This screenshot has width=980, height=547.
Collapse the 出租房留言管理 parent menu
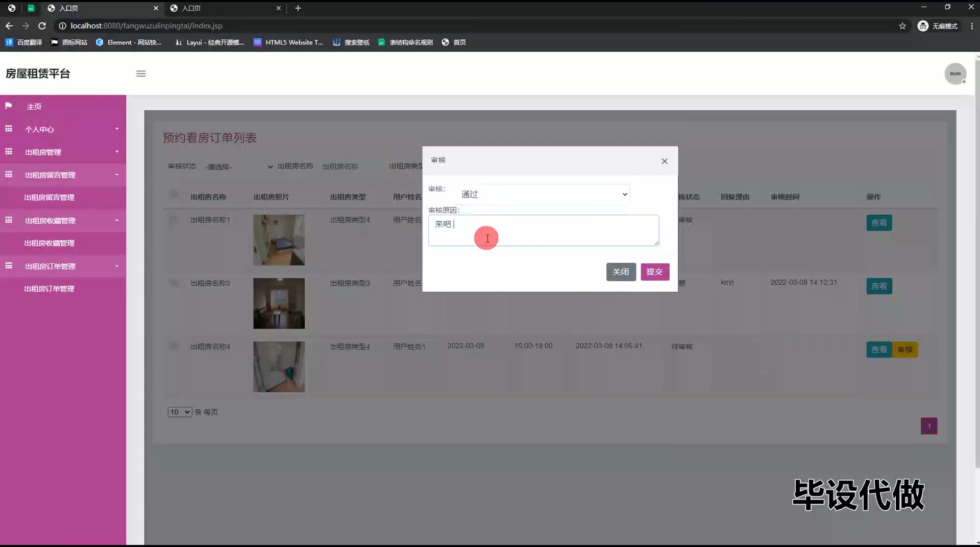click(63, 175)
